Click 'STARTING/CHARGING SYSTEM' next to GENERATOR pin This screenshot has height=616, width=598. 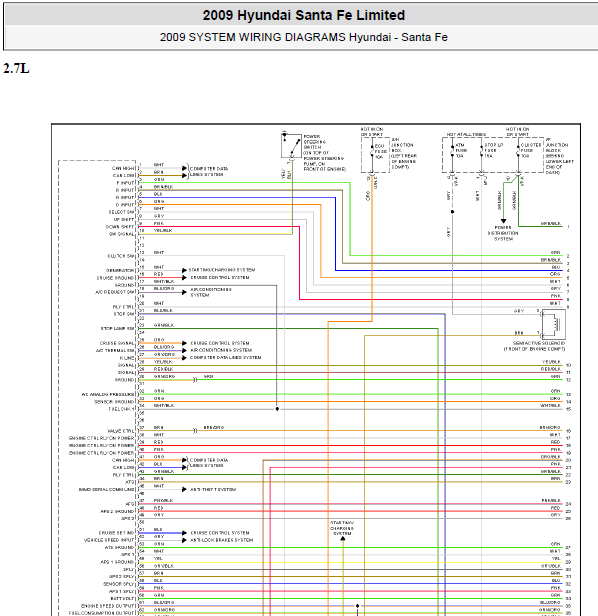point(222,270)
